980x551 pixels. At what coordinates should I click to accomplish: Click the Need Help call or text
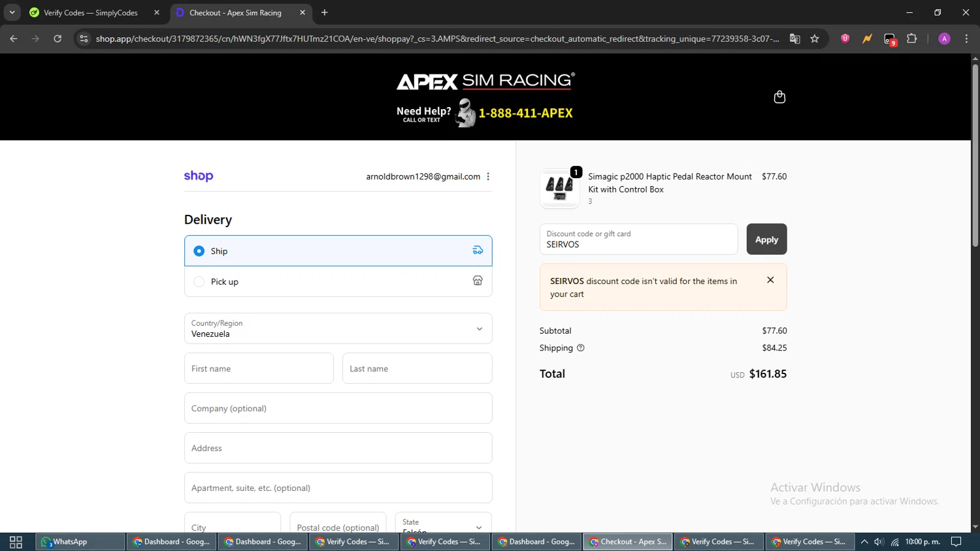(x=423, y=114)
